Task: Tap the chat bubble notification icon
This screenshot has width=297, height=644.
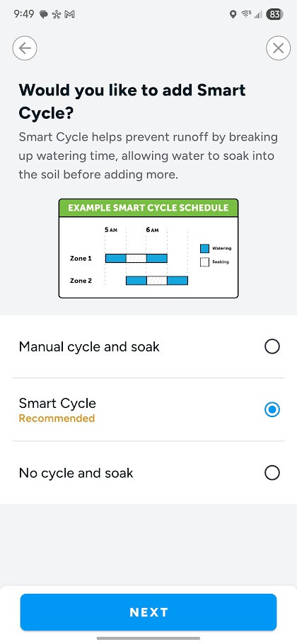Action: 44,14
